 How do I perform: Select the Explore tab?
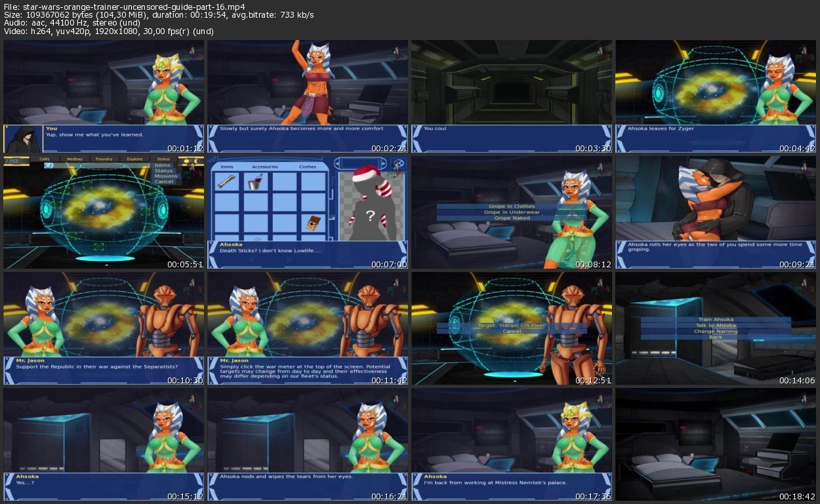(134, 159)
